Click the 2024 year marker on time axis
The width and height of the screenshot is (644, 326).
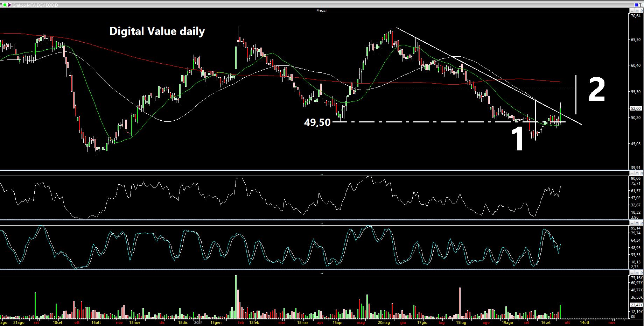click(198, 323)
